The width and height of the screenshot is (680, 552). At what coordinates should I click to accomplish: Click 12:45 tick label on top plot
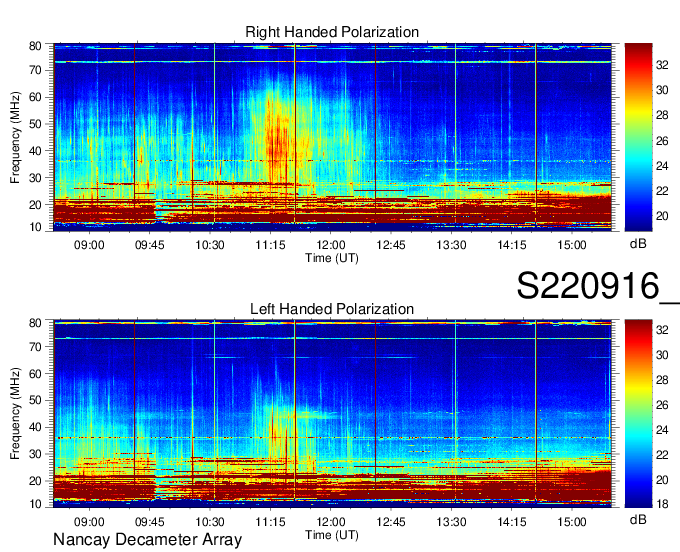(x=391, y=245)
